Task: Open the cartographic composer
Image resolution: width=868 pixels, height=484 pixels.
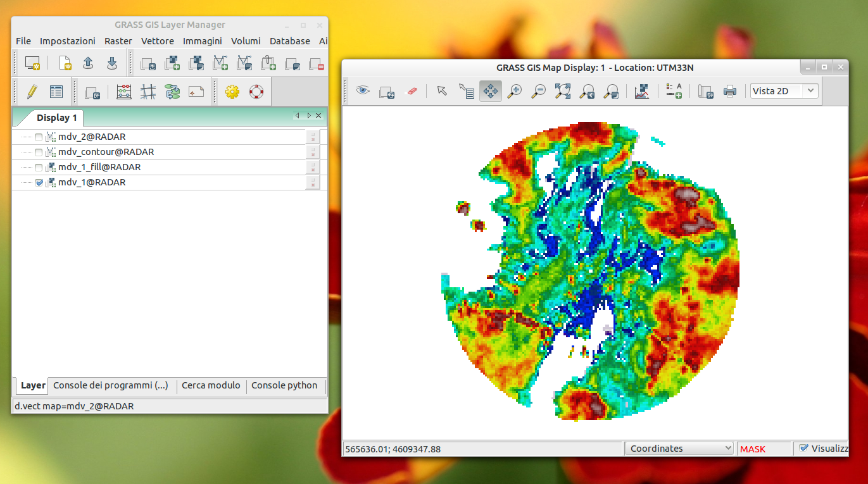Action: click(196, 92)
